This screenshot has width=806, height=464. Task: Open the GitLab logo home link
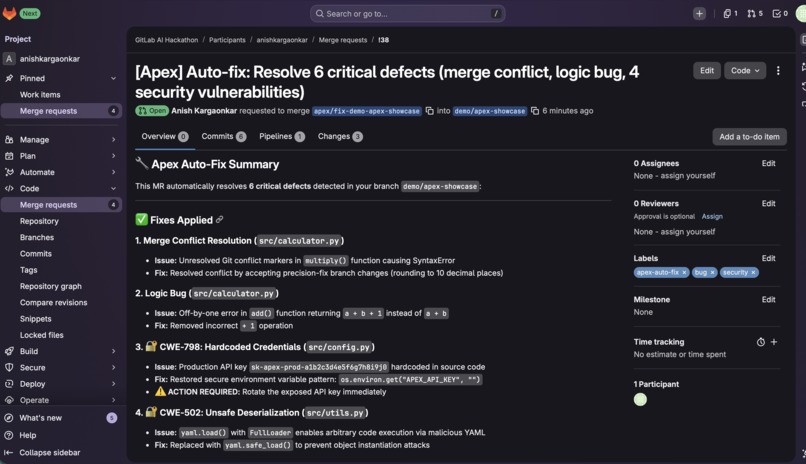click(10, 13)
